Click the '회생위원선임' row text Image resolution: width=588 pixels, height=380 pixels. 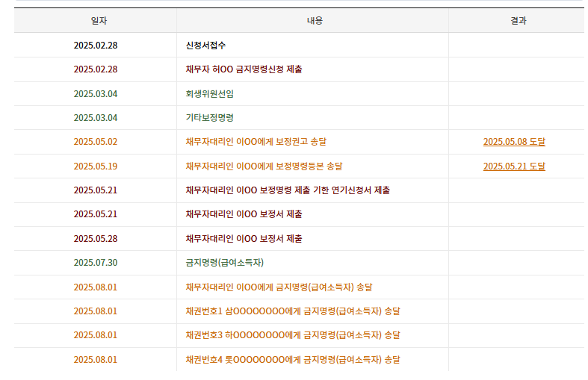click(209, 93)
